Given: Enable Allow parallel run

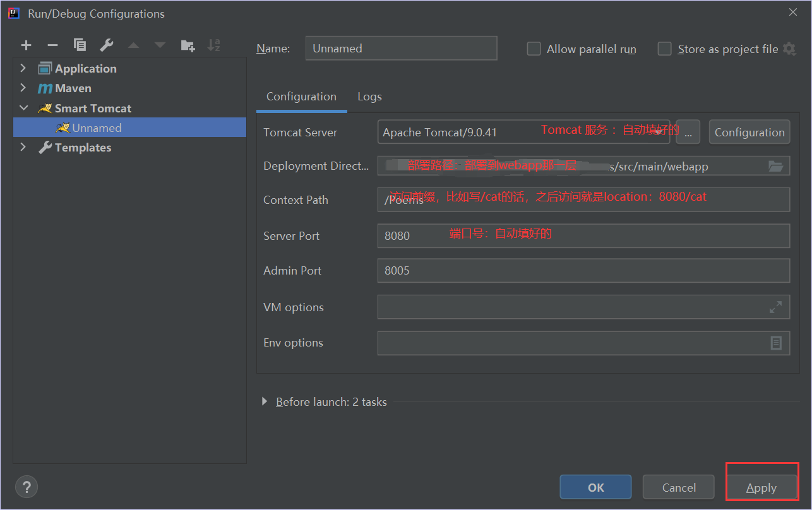Looking at the screenshot, I should (x=534, y=48).
